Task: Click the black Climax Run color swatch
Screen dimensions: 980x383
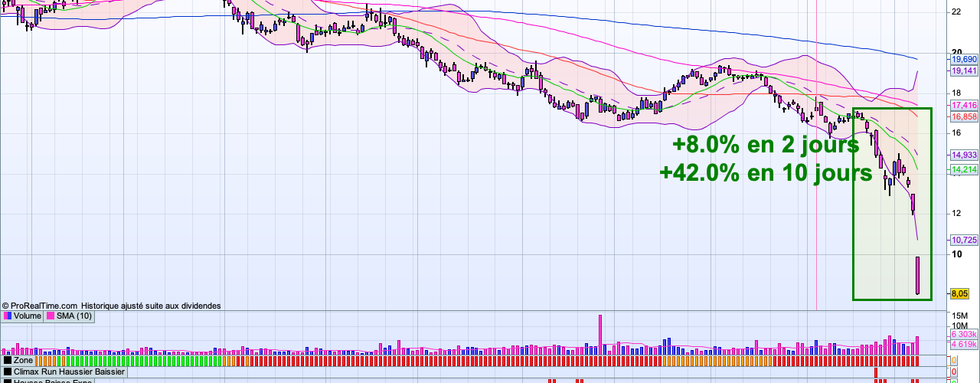Action: tap(8, 371)
